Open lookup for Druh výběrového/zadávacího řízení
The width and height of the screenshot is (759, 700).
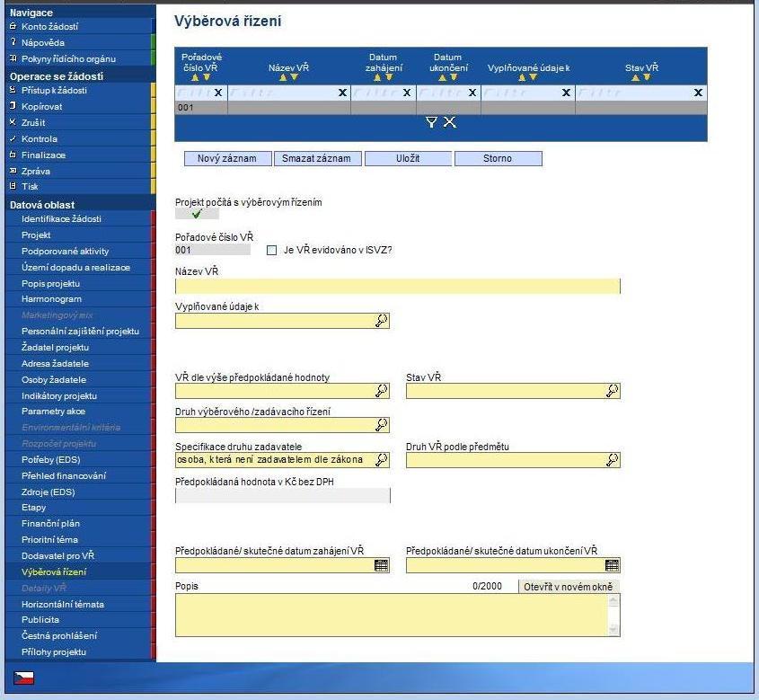tap(382, 425)
